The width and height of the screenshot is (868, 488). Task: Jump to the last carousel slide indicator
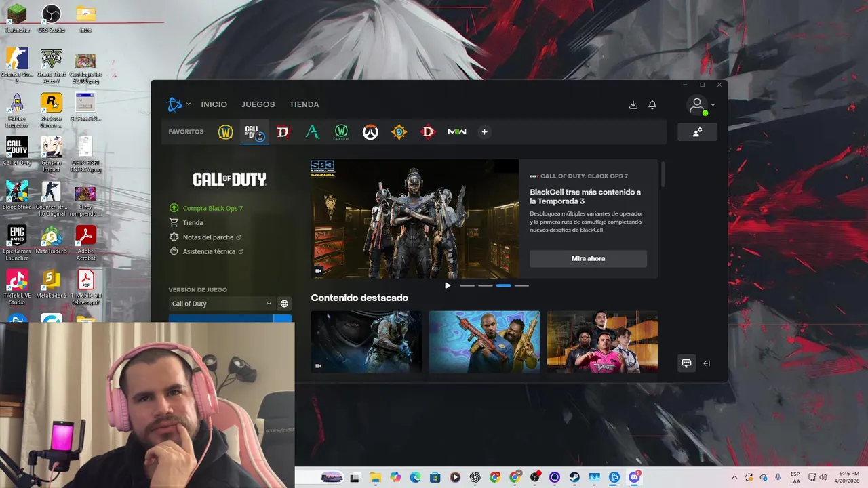(521, 285)
